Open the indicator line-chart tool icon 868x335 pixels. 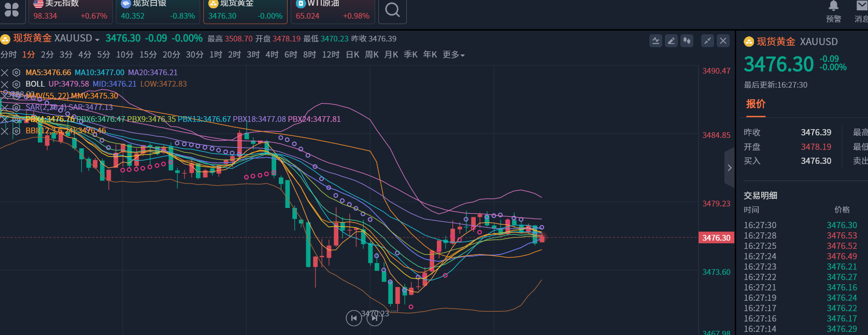(656, 41)
